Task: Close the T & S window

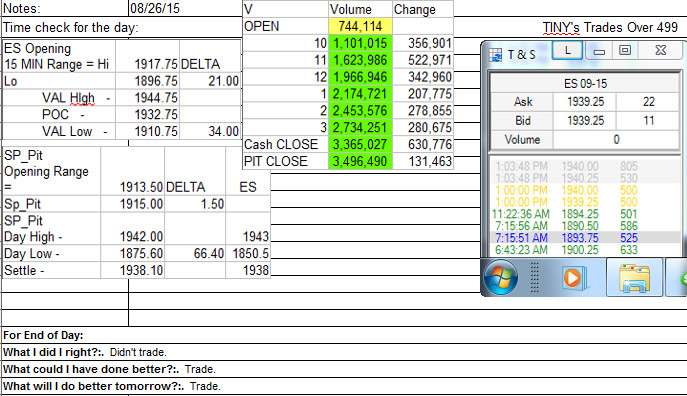Action: (x=661, y=50)
